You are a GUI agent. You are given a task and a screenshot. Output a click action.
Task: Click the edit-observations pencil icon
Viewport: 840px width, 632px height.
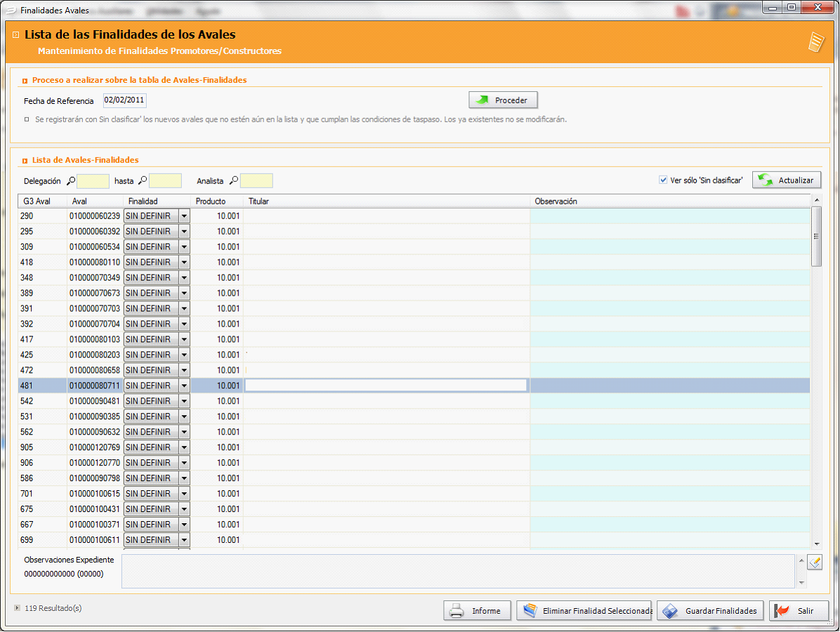tap(815, 562)
